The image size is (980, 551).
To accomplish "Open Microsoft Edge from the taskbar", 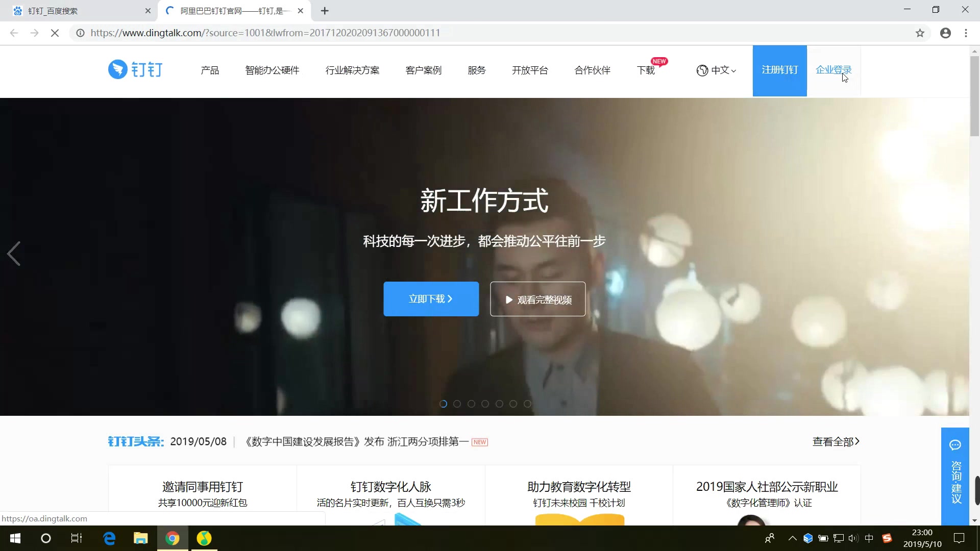I will (109, 538).
